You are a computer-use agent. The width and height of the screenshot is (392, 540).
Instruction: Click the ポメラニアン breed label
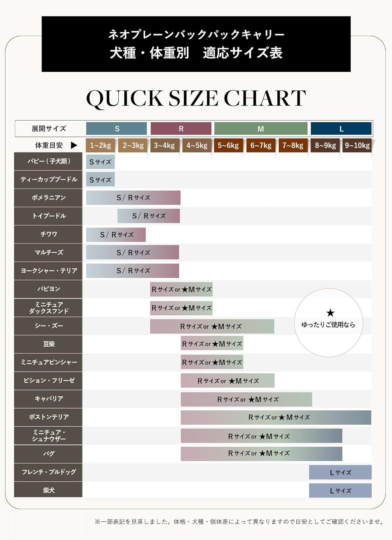[48, 198]
